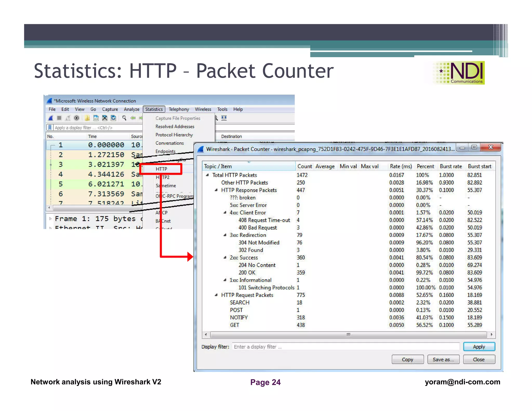Select the GET request row
Screen dimensions: 532x411
(x=348, y=325)
